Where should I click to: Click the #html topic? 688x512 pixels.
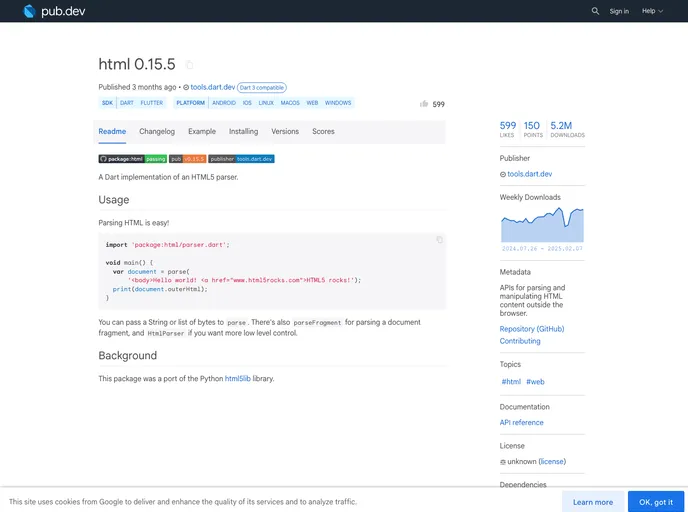[x=511, y=382]
